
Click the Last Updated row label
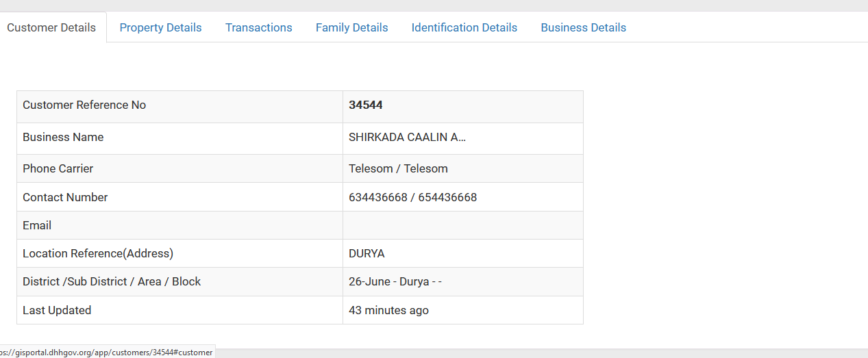tap(57, 310)
